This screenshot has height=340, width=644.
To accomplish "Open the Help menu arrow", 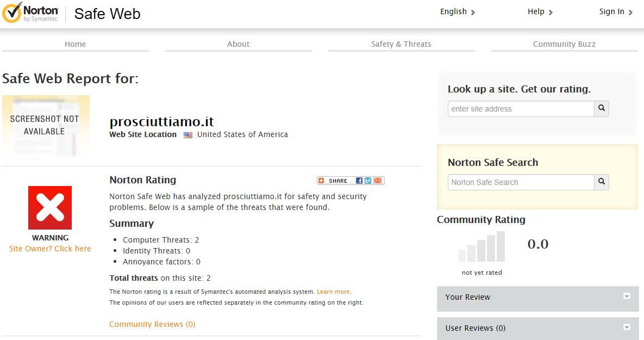I will [551, 13].
